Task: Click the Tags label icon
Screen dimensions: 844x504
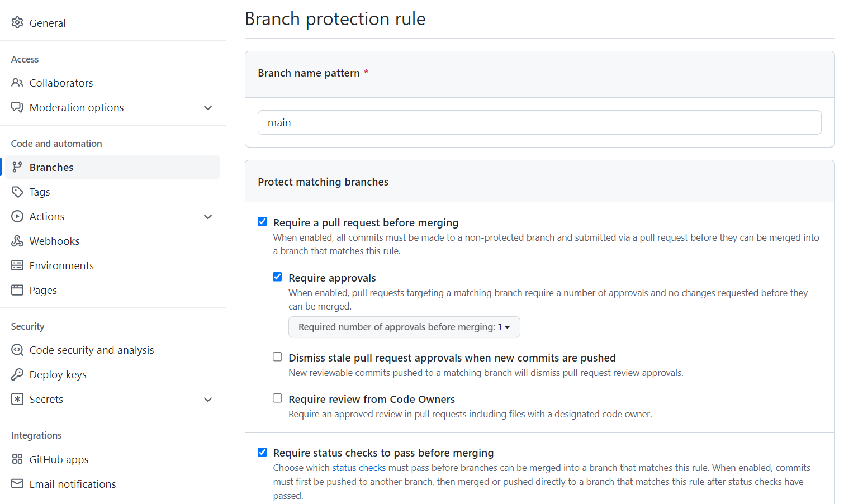Action: pyautogui.click(x=17, y=192)
